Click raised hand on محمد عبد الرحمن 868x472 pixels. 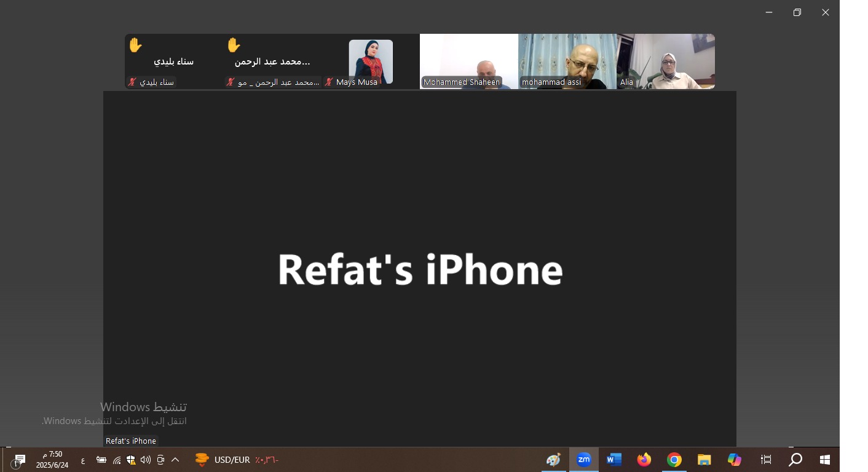pyautogui.click(x=234, y=45)
